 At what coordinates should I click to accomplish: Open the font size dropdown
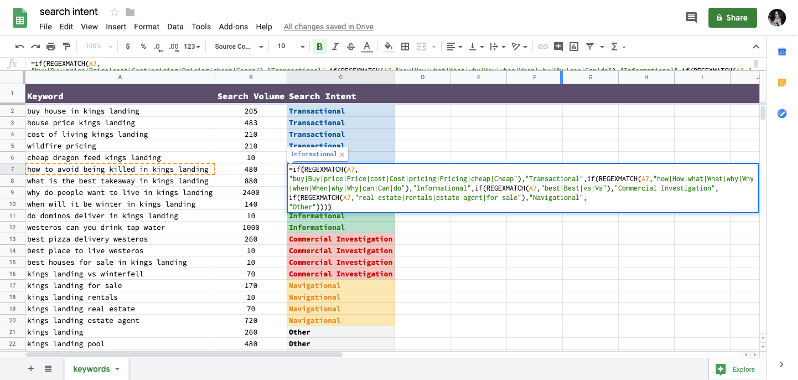(x=291, y=47)
